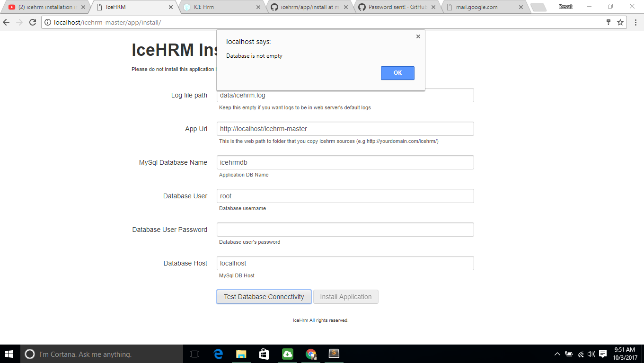
Task: Select the MySql Database Name field
Action: [x=345, y=162]
